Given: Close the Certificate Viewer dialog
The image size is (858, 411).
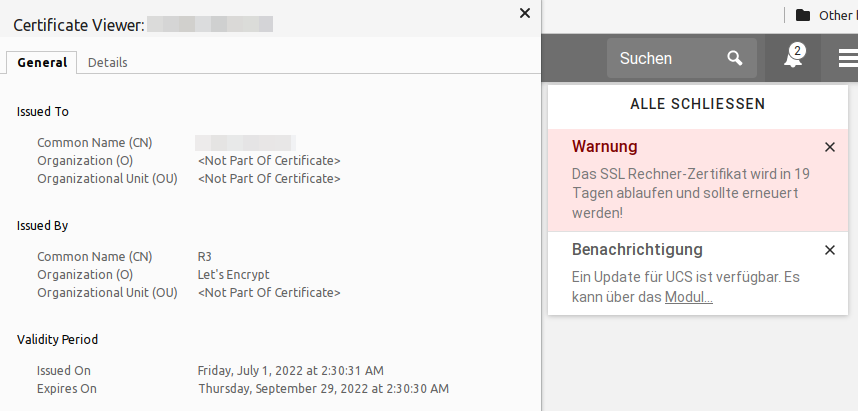Looking at the screenshot, I should coord(525,13).
